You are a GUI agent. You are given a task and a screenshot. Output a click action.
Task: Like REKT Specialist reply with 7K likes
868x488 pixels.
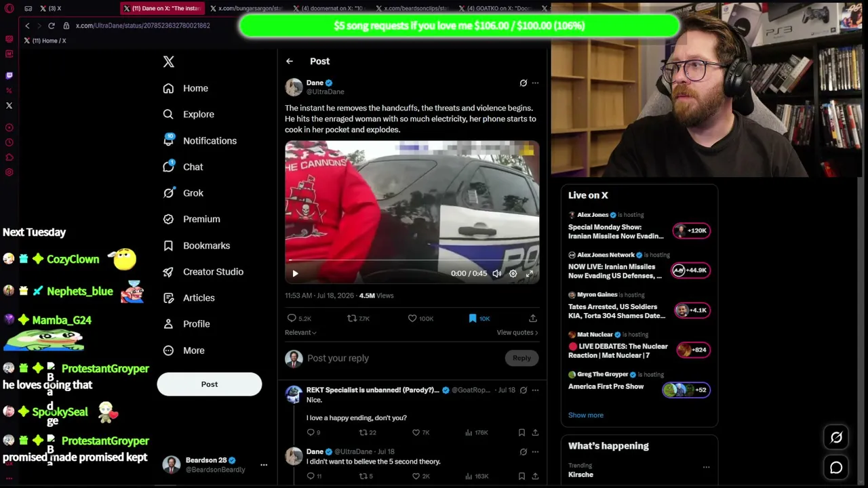[x=421, y=432]
